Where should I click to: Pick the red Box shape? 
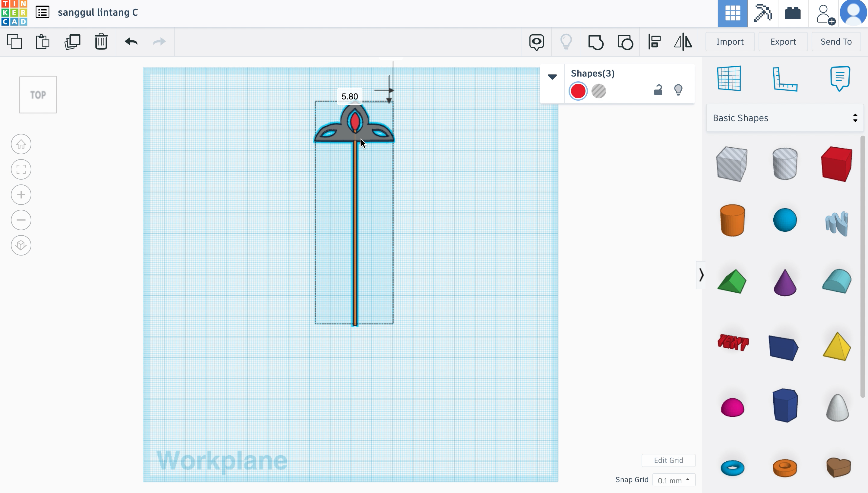(837, 164)
